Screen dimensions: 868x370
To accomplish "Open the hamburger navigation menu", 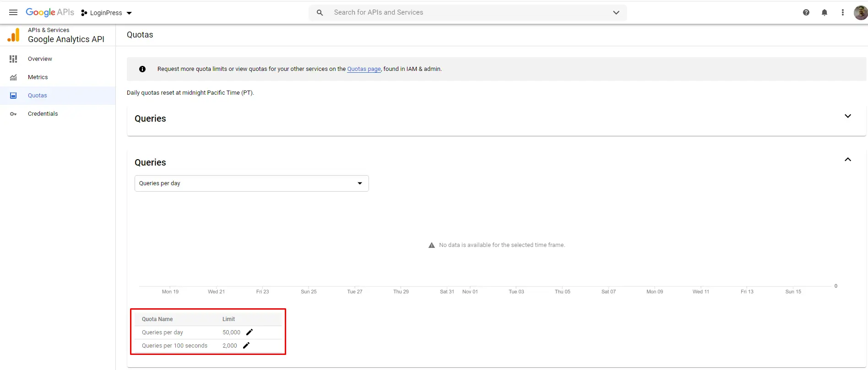I will point(13,12).
